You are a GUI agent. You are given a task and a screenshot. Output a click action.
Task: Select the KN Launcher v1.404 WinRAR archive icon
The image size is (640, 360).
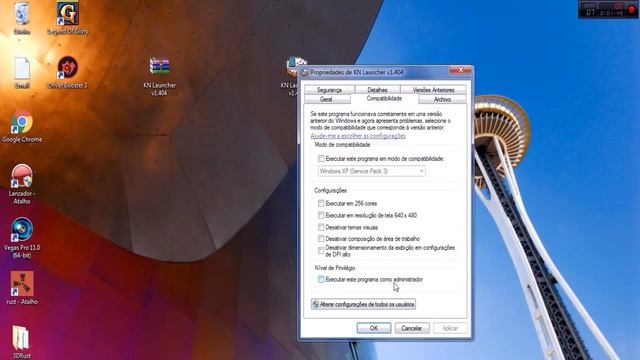pyautogui.click(x=159, y=67)
